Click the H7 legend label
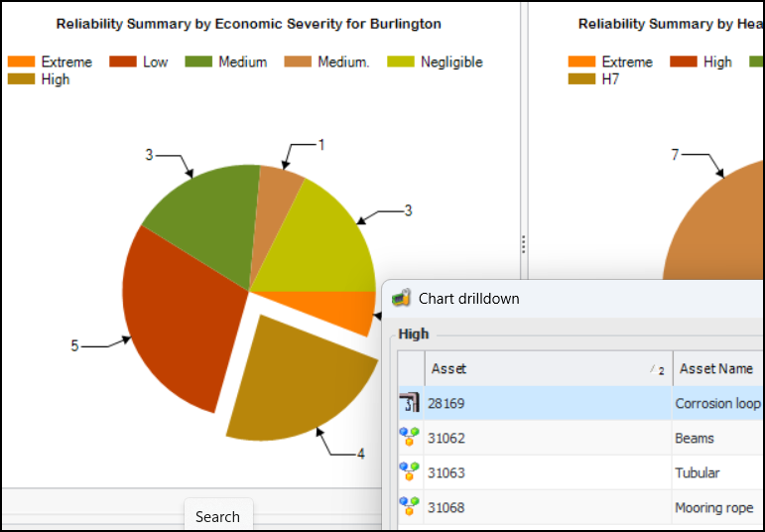Screen dimensions: 765x532 610,79
